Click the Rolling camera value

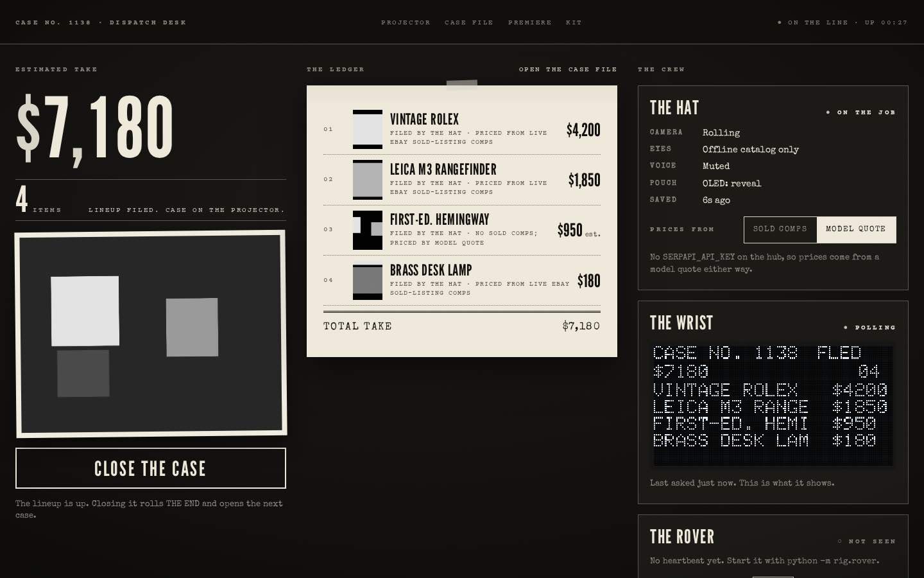[x=721, y=133]
